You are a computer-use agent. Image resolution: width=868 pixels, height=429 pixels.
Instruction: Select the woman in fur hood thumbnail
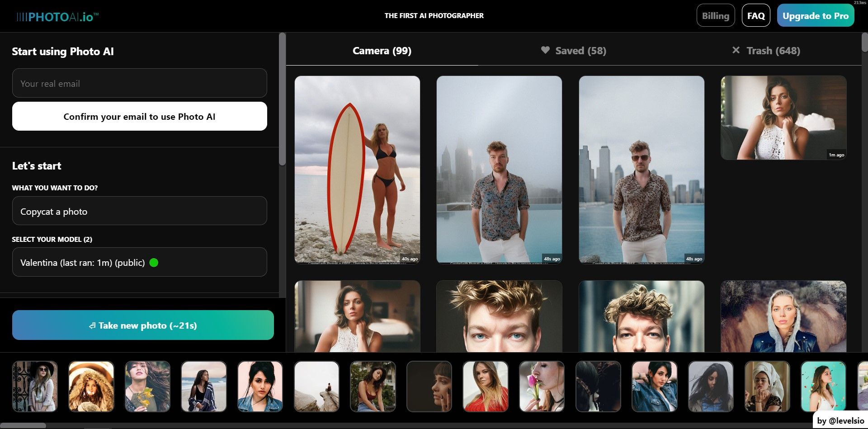pyautogui.click(x=91, y=386)
